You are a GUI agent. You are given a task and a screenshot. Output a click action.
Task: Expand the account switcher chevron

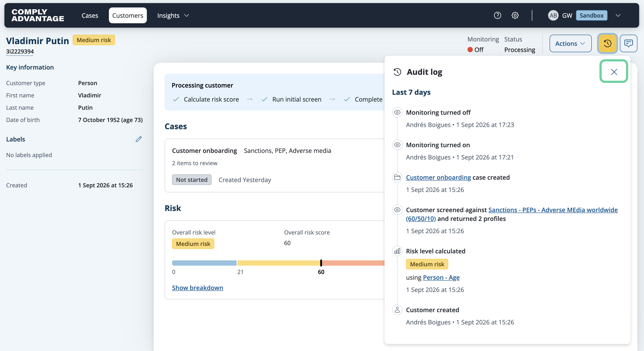click(618, 16)
